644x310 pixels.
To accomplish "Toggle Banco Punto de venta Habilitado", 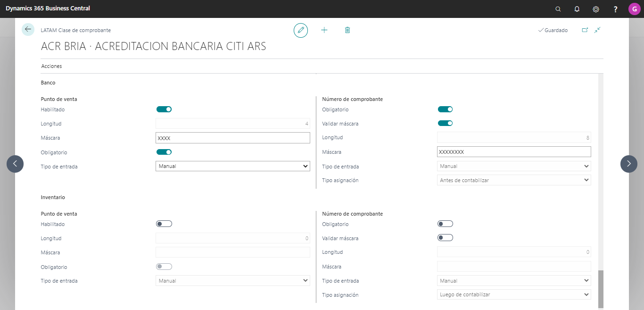I will [164, 109].
